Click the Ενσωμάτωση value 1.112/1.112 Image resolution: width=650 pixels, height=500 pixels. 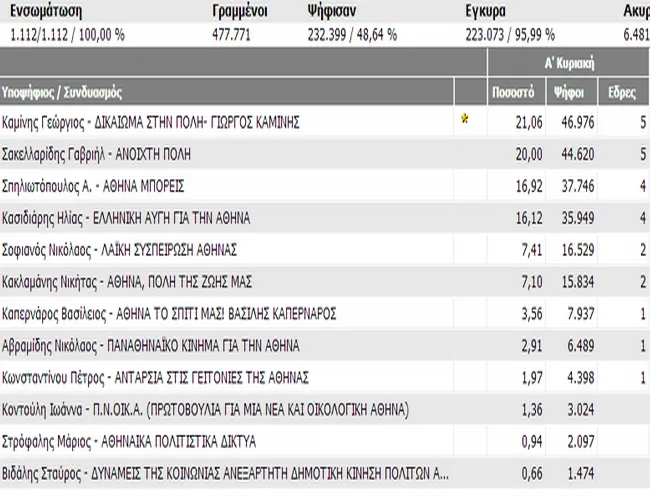coord(39,35)
